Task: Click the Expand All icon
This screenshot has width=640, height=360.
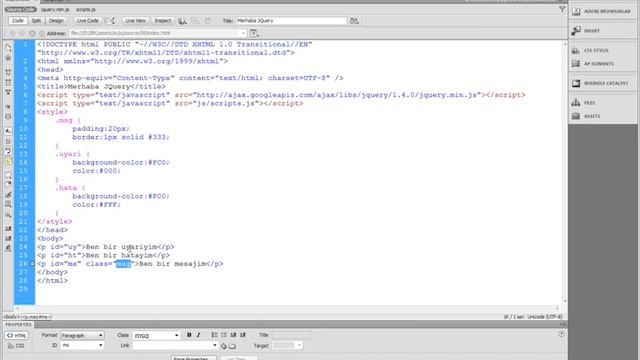Action: tap(8, 92)
